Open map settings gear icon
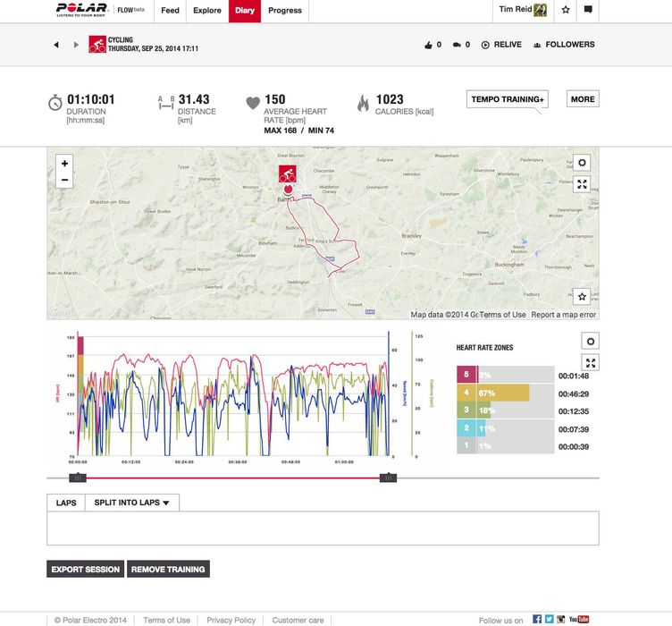Image resolution: width=672 pixels, height=626 pixels. (582, 163)
